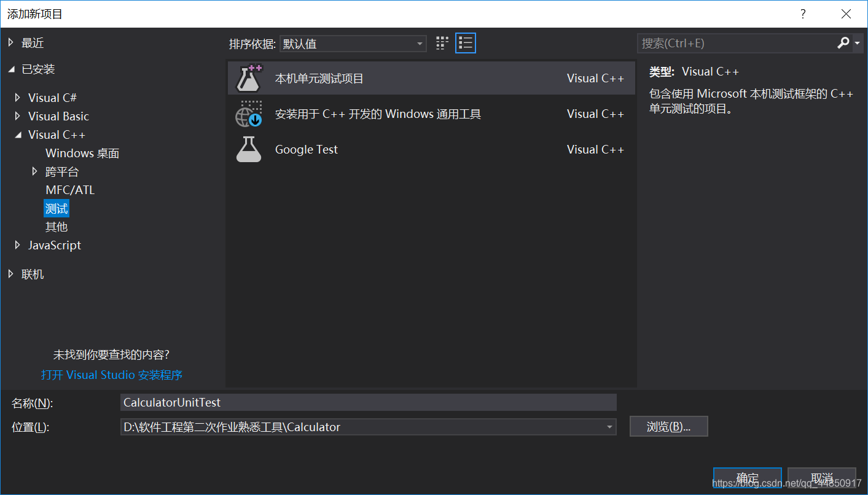Select the Windows 桌面 category
868x495 pixels.
click(82, 153)
